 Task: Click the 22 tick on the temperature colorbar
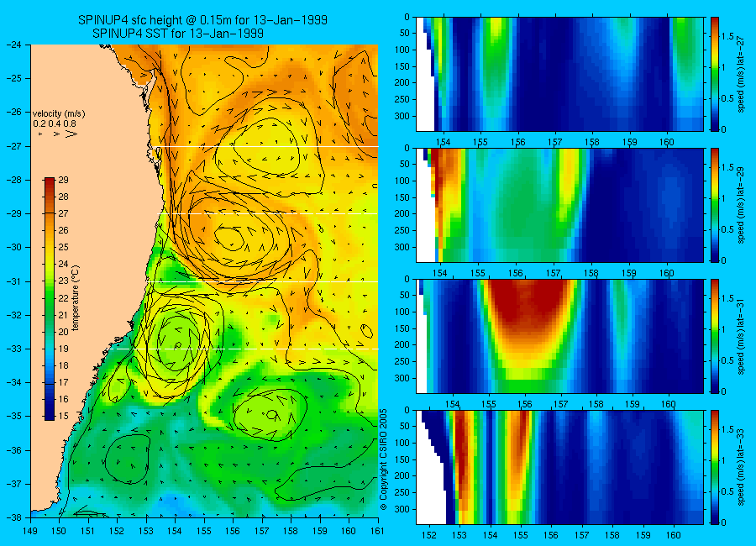[x=63, y=298]
